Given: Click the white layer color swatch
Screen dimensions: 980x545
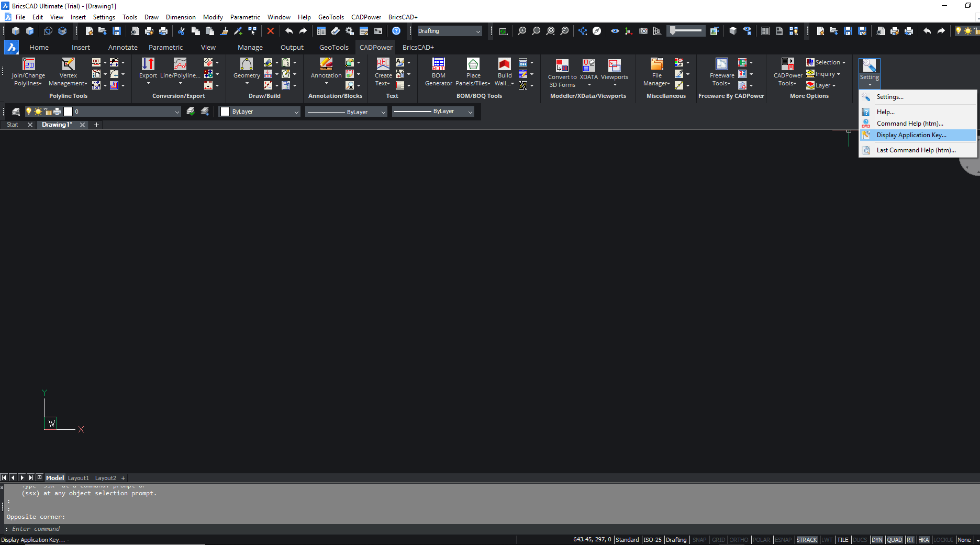Looking at the screenshot, I should 68,112.
